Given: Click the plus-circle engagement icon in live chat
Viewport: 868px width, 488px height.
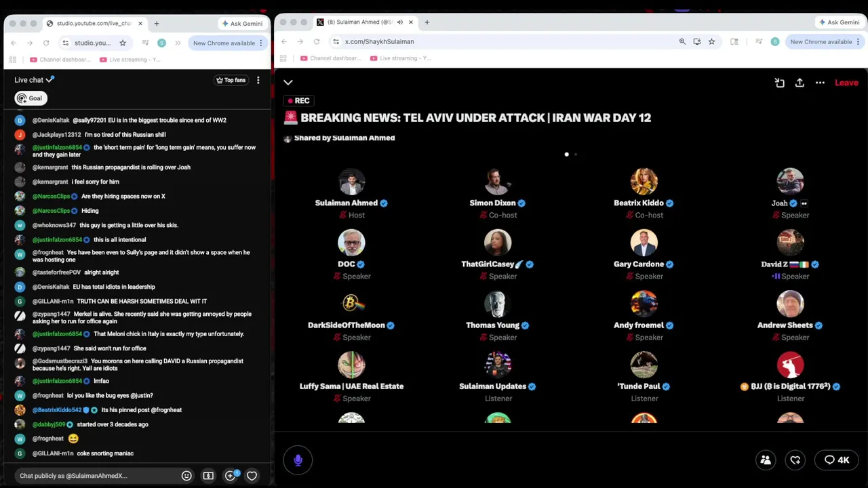Looking at the screenshot, I should coord(231,475).
